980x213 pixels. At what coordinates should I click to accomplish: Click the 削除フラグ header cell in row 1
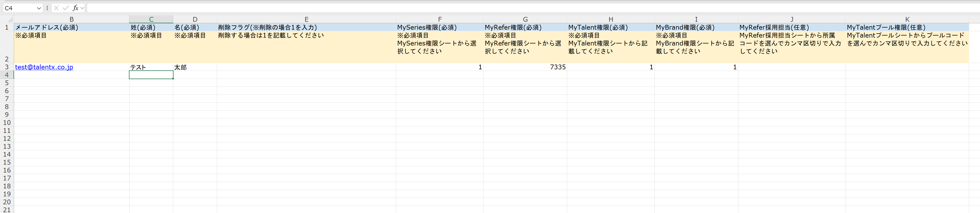coord(306,27)
